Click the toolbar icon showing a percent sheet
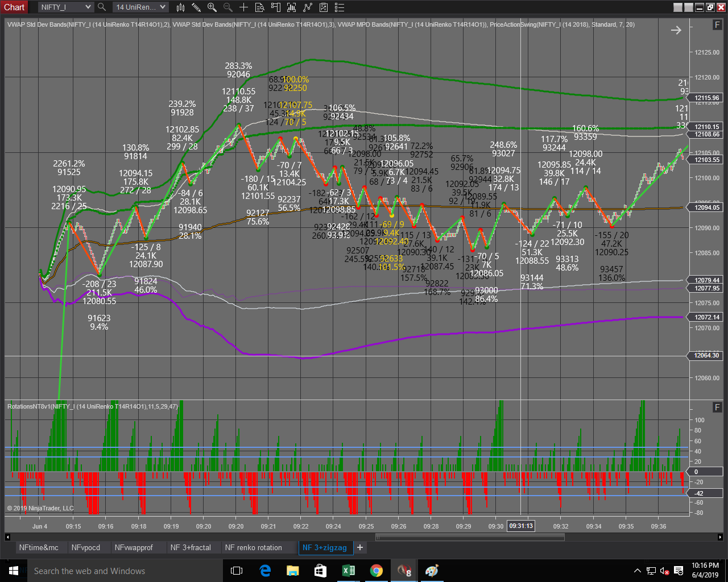Viewport: 728px width, 582px height. pos(324,7)
